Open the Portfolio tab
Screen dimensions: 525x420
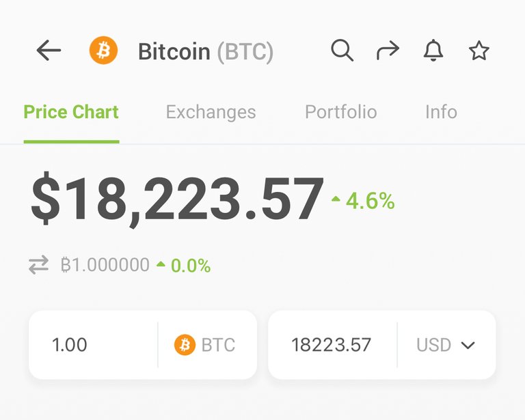(x=341, y=112)
